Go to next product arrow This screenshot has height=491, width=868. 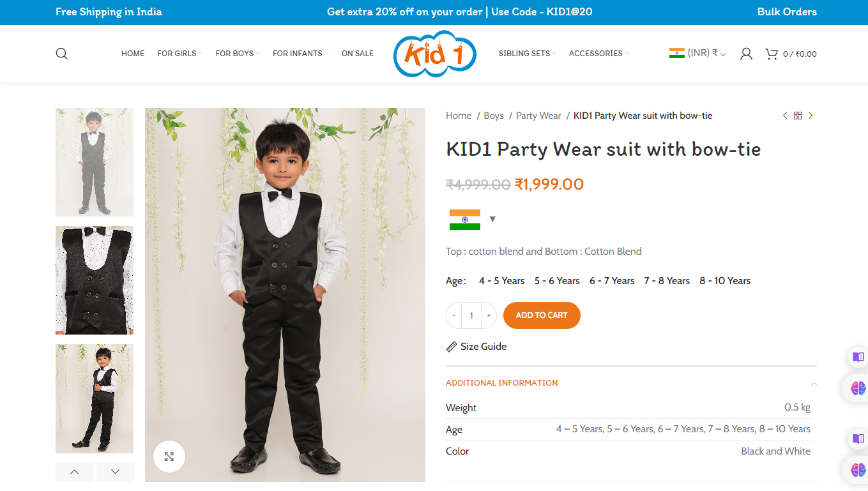811,116
